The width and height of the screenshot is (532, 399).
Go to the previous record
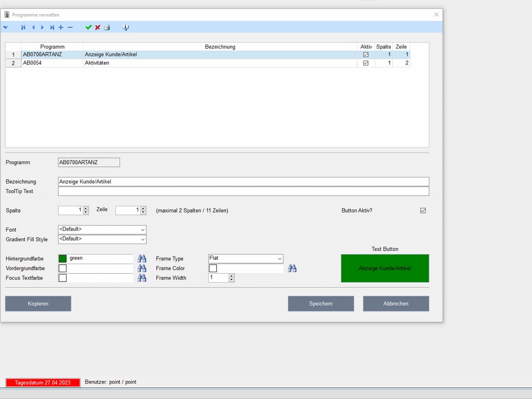(x=33, y=27)
